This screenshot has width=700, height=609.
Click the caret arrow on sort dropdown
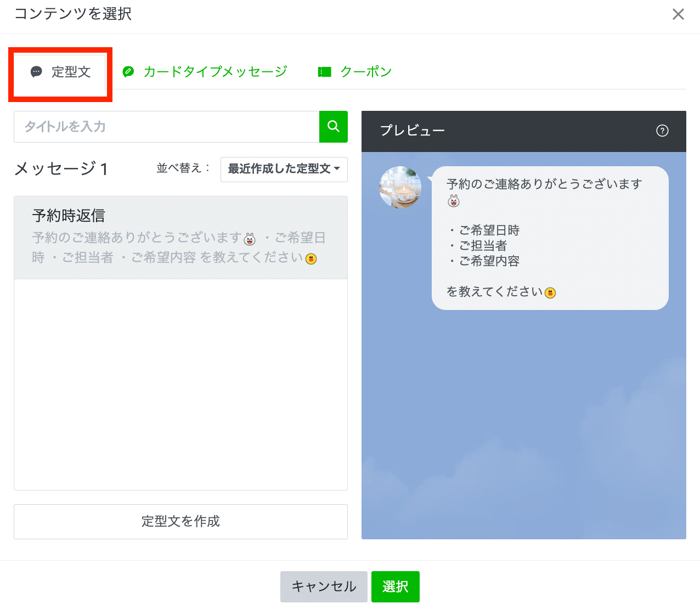pos(337,169)
